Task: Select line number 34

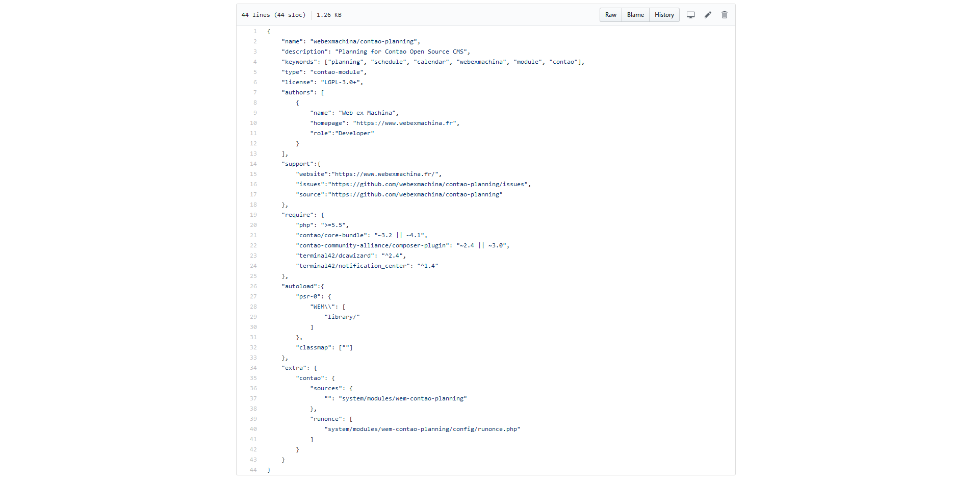Action: (253, 368)
